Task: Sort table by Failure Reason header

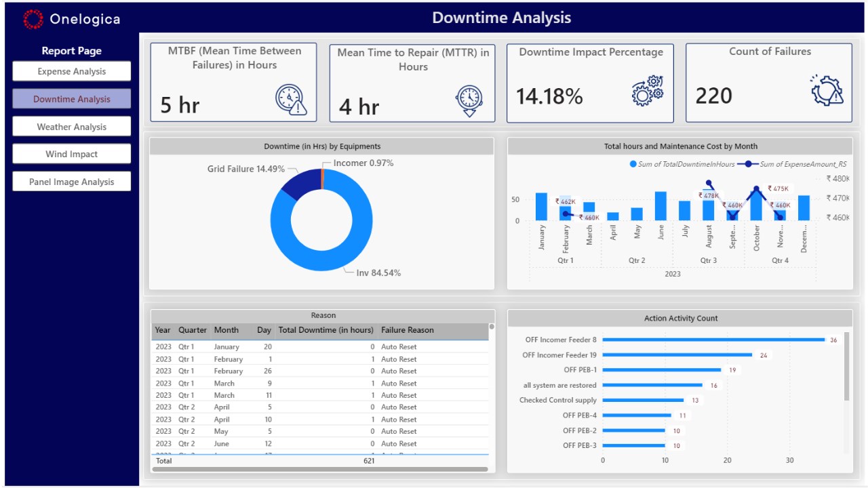Action: pyautogui.click(x=407, y=330)
